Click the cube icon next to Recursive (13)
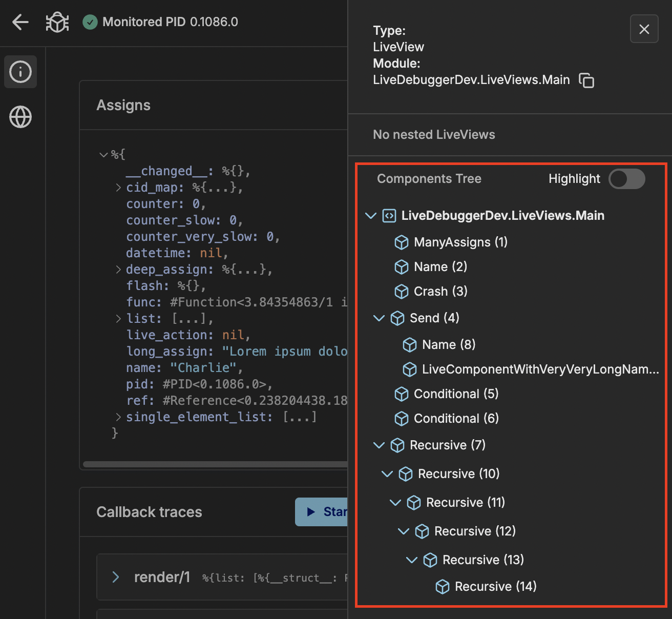The width and height of the screenshot is (672, 619). point(430,560)
